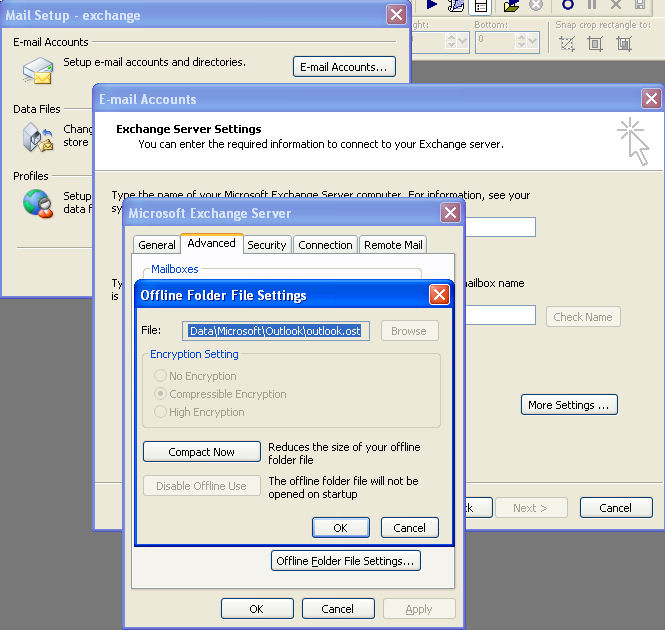Toggle the list-style script mode icon
This screenshot has height=630, width=665.
pos(481,6)
